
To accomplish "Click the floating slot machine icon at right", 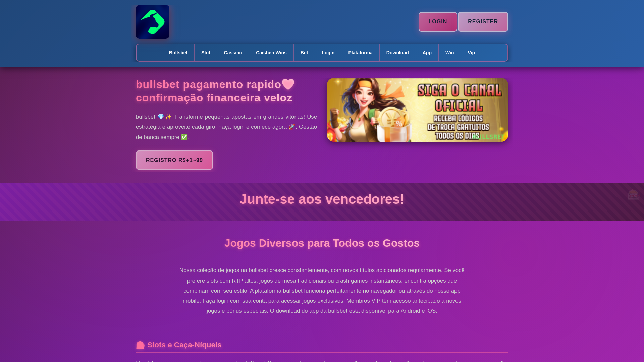I will pyautogui.click(x=633, y=195).
